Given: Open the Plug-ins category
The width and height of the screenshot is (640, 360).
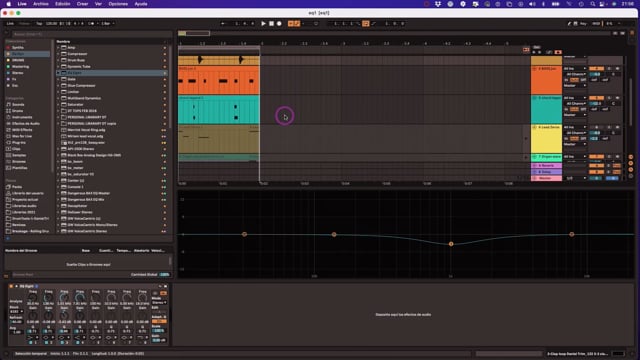Looking at the screenshot, I should [x=19, y=142].
